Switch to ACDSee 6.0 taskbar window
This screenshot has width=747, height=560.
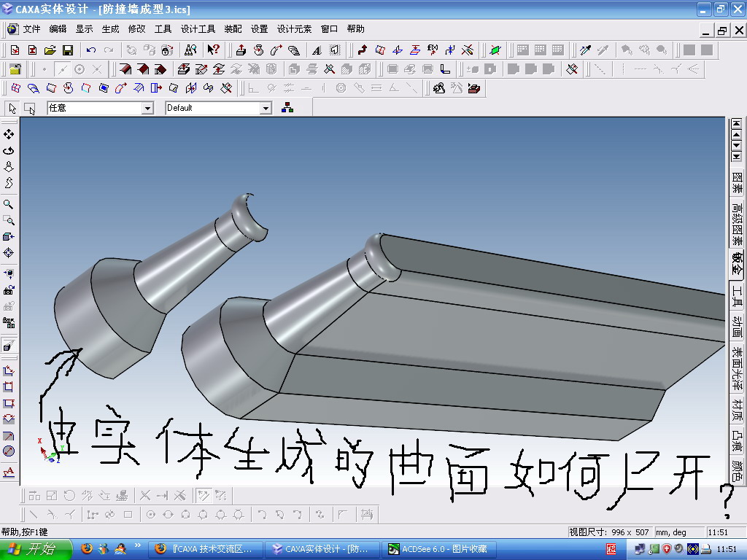(439, 549)
